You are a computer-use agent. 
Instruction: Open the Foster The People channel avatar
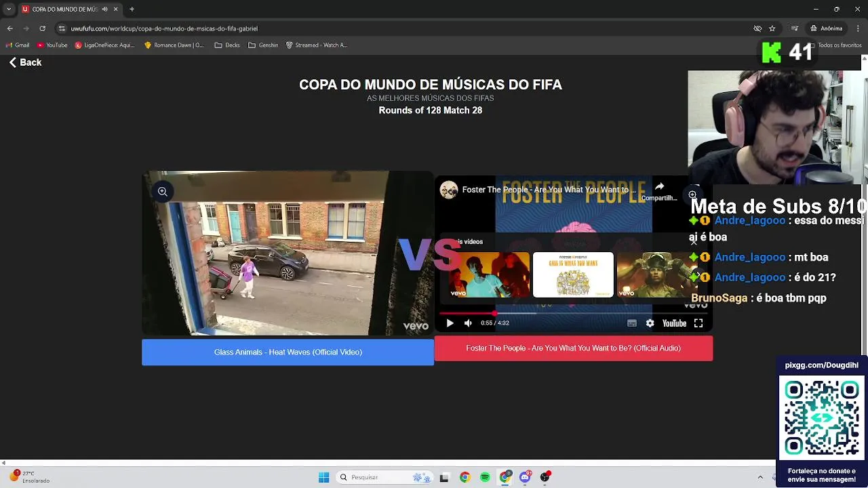(x=449, y=190)
